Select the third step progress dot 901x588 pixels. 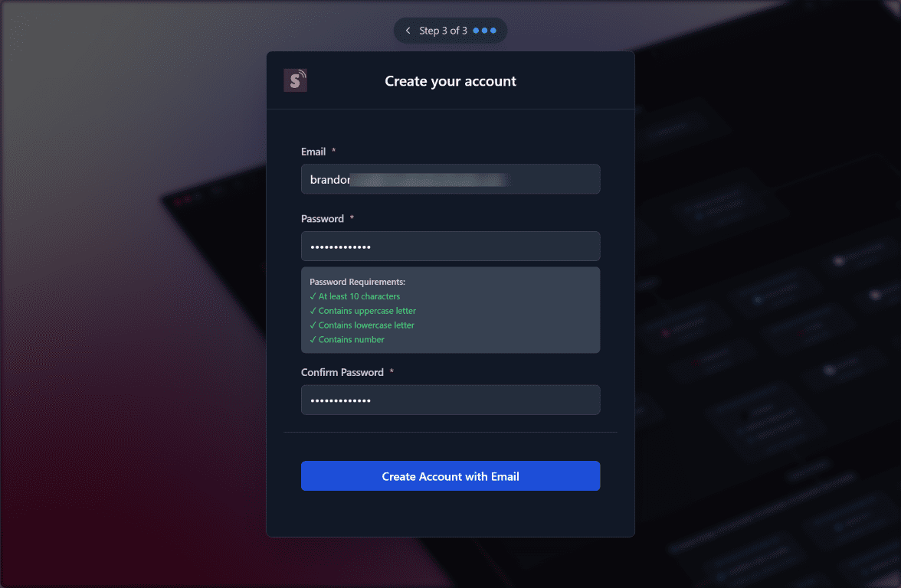point(493,31)
